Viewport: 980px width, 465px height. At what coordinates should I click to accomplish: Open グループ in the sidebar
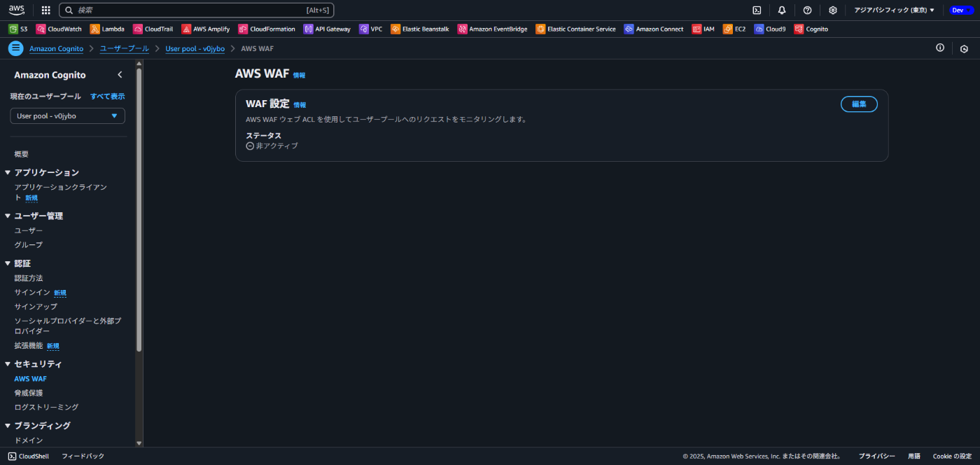click(29, 245)
